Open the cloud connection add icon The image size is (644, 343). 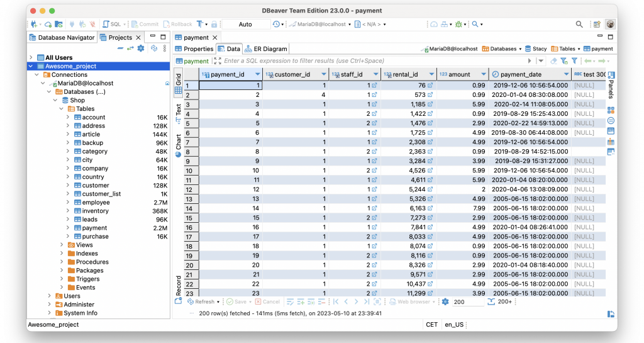click(x=48, y=25)
